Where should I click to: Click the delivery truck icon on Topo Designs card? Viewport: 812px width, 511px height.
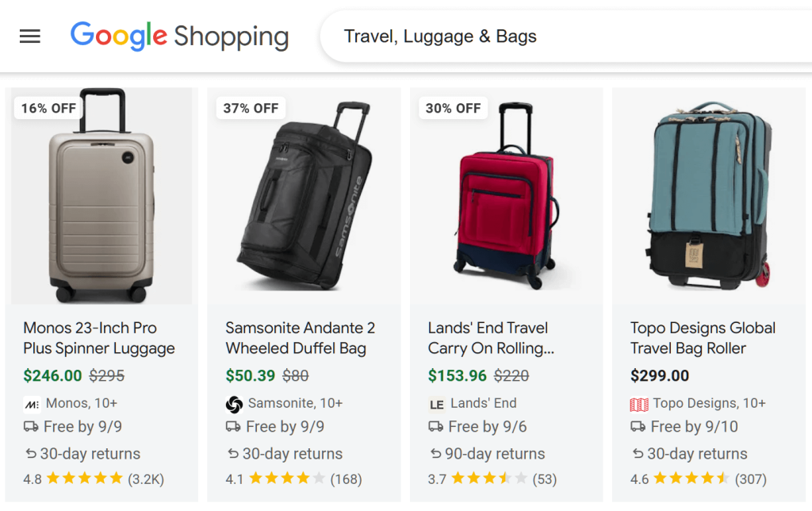tap(638, 427)
